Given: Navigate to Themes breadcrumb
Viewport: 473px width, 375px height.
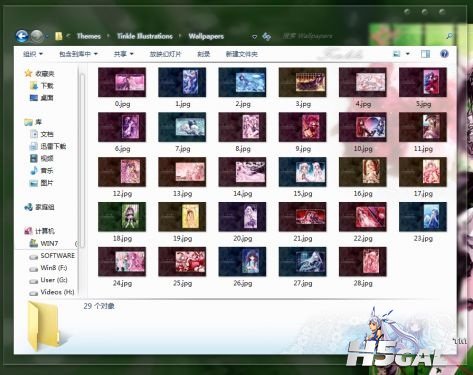Looking at the screenshot, I should point(89,36).
